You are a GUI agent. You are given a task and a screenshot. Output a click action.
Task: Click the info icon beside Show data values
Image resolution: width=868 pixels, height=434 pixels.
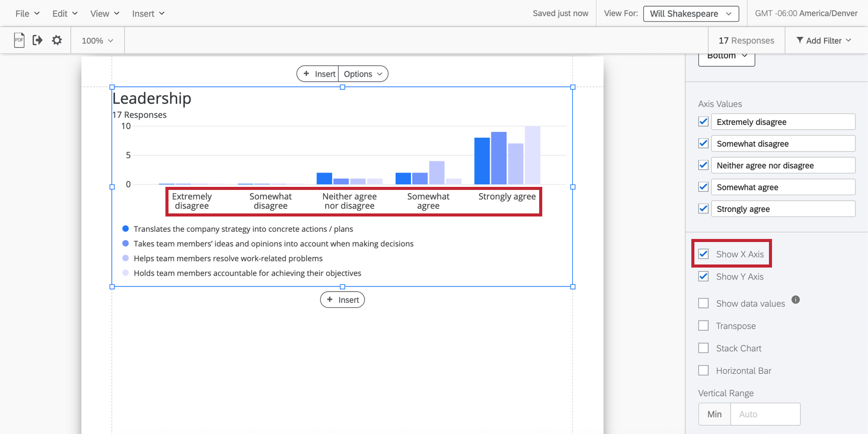[795, 300]
